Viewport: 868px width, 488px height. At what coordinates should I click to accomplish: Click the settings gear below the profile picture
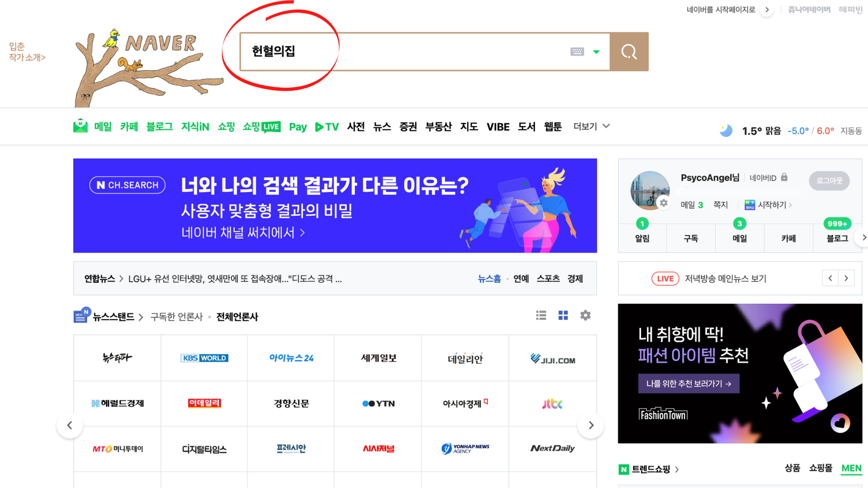click(664, 203)
